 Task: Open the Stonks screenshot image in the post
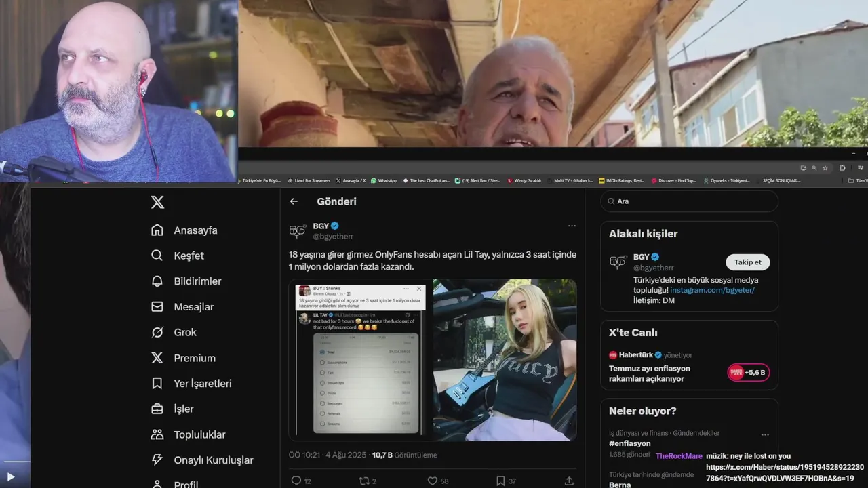click(360, 360)
